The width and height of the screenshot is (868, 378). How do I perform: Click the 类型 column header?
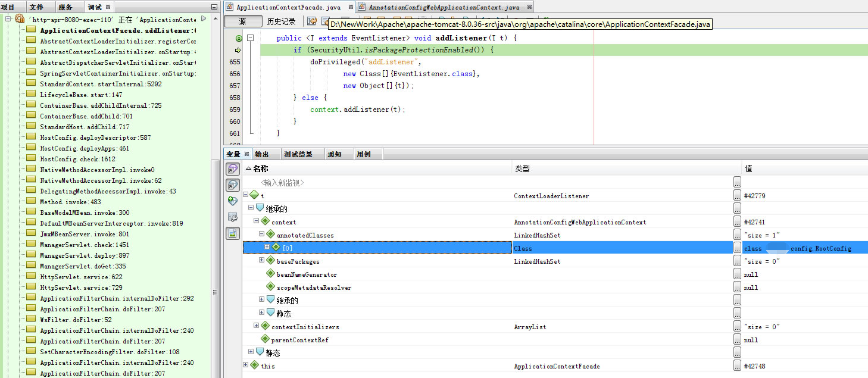(x=627, y=168)
